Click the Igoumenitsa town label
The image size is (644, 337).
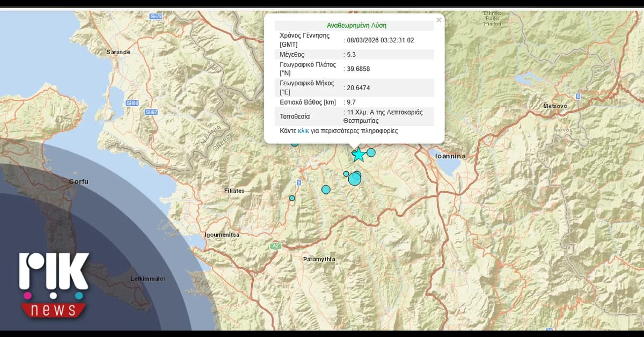coord(222,235)
